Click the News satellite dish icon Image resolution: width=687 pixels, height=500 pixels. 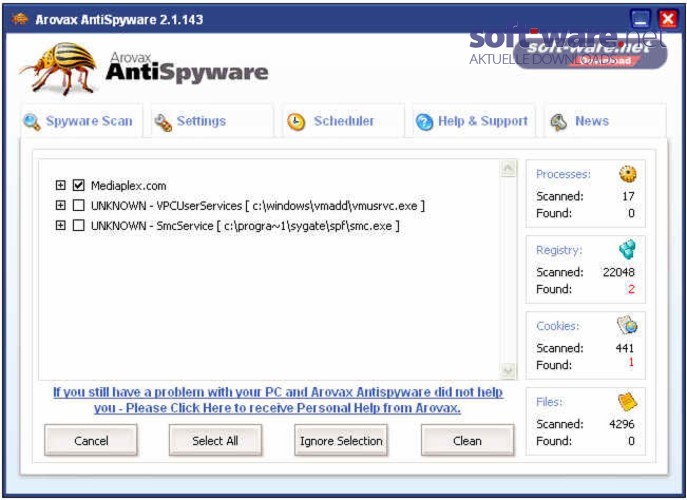pos(559,122)
